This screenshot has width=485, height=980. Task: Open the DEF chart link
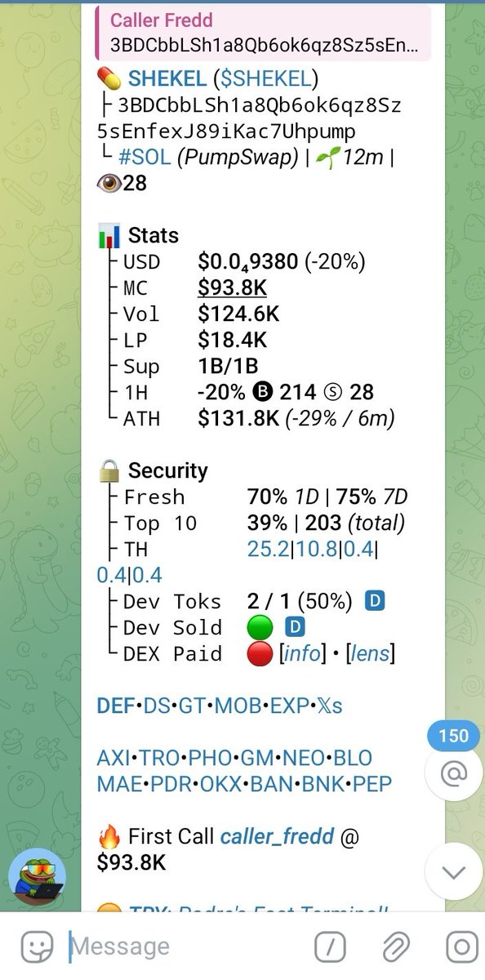coord(115,706)
